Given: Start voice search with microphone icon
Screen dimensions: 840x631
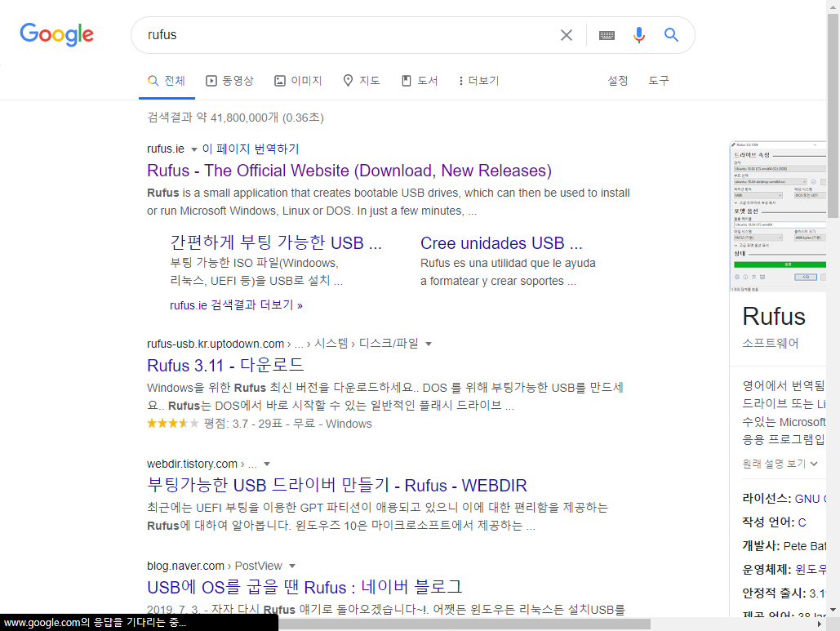Looking at the screenshot, I should pyautogui.click(x=638, y=35).
